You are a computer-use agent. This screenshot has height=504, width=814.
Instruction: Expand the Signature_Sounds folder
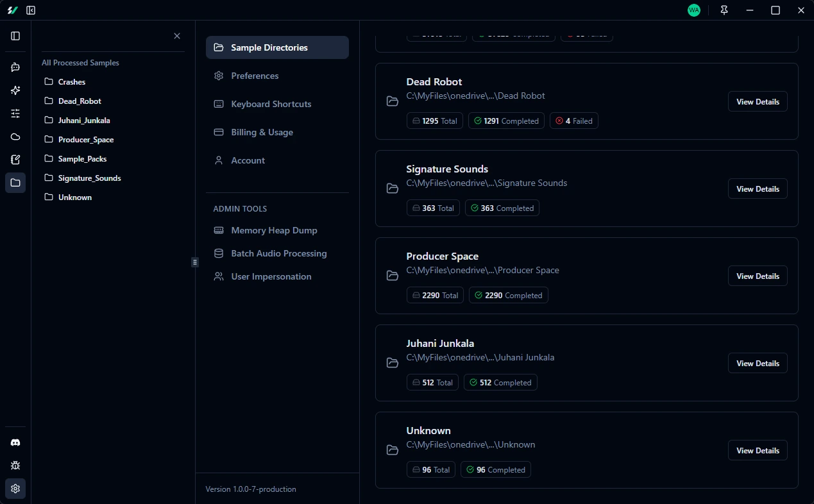tap(89, 178)
